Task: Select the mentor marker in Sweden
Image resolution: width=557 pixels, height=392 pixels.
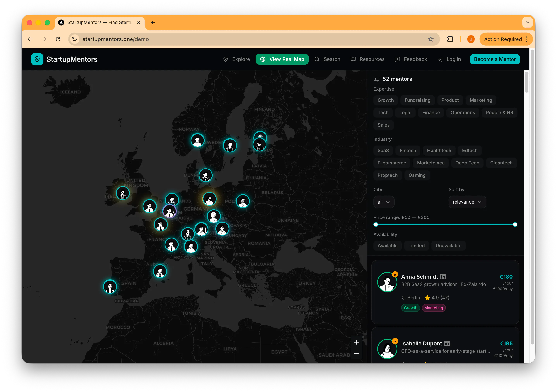Action: point(230,145)
